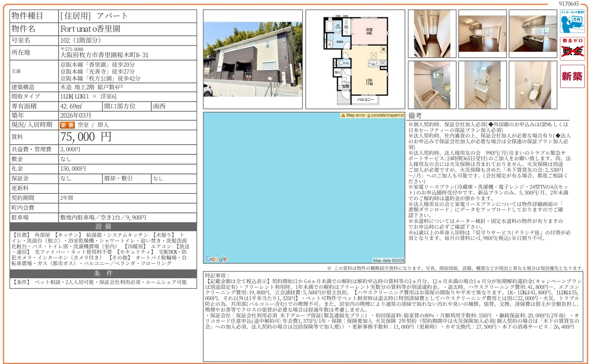Image resolution: width=592 pixels, height=364 pixels.
Task: Click the red 新築 badge on the right
Action: click(x=572, y=76)
